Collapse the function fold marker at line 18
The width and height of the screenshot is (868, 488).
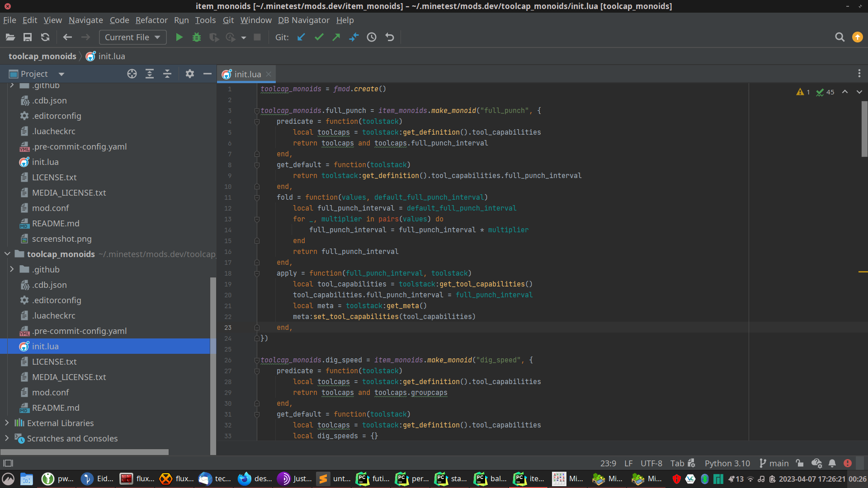[257, 273]
